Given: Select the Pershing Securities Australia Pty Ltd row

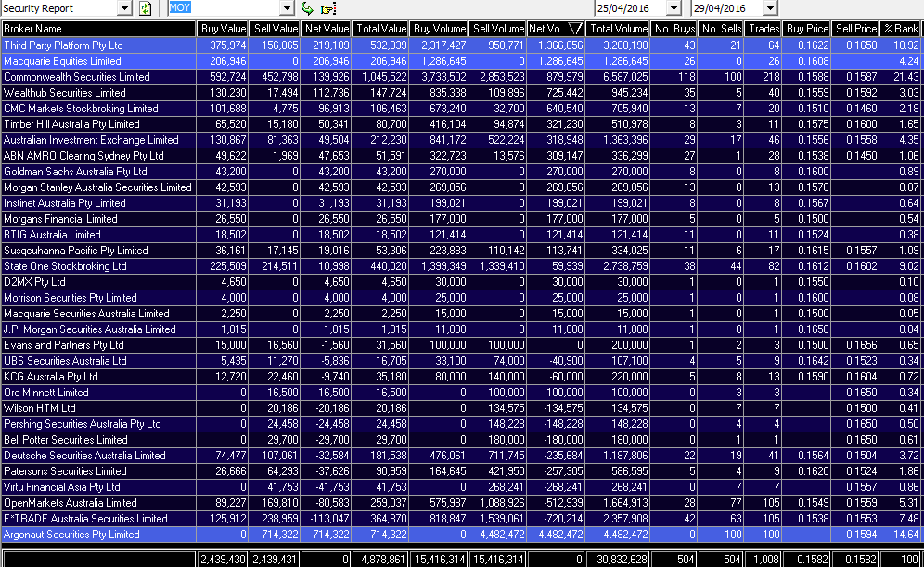Looking at the screenshot, I should point(461,424).
